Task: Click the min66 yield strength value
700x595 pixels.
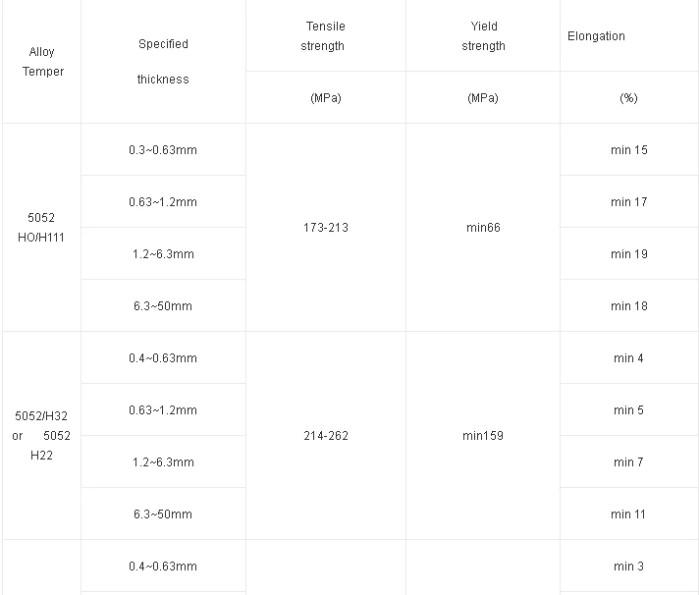Action: tap(483, 228)
